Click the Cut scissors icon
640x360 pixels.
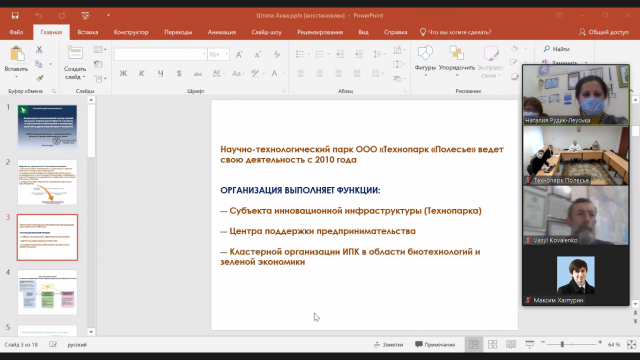(39, 49)
